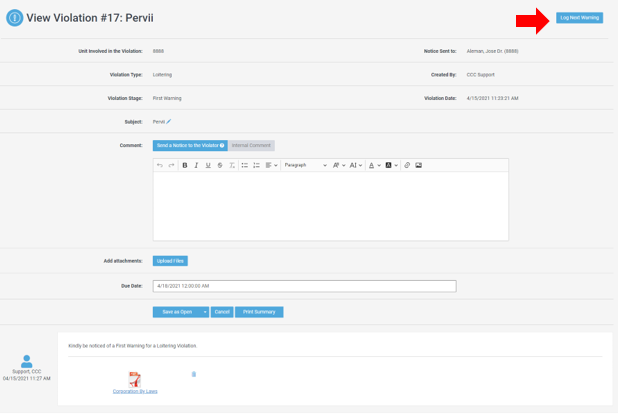Click Log Next Warning button
This screenshot has width=621, height=420.
pos(581,18)
